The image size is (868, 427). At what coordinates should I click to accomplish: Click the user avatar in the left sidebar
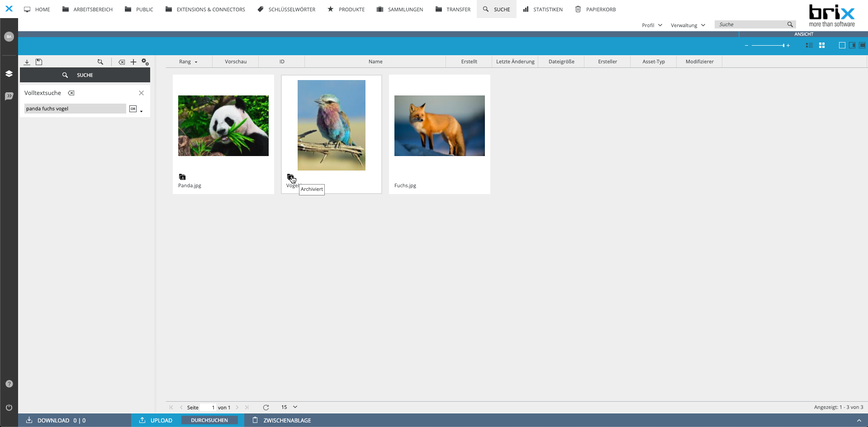click(9, 37)
